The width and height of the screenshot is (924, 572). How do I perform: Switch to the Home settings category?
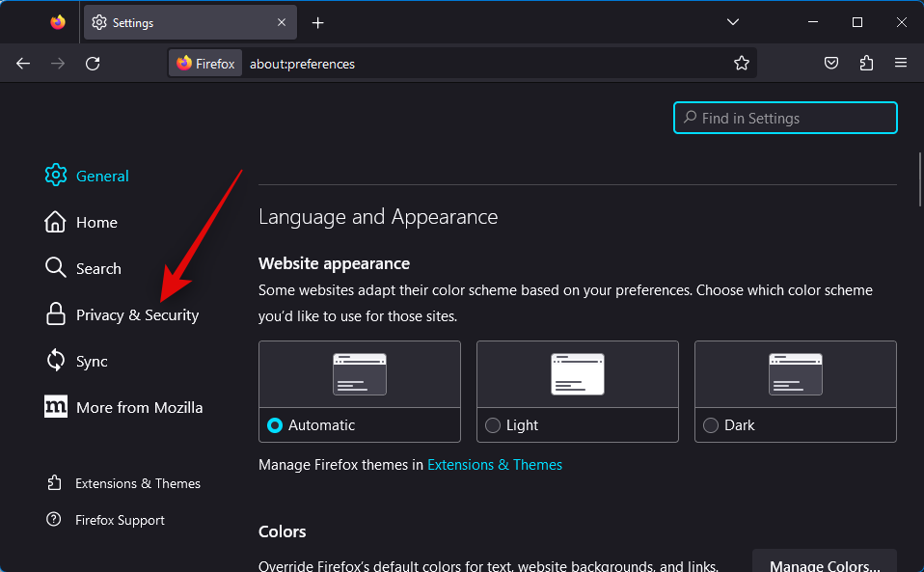[x=96, y=223]
